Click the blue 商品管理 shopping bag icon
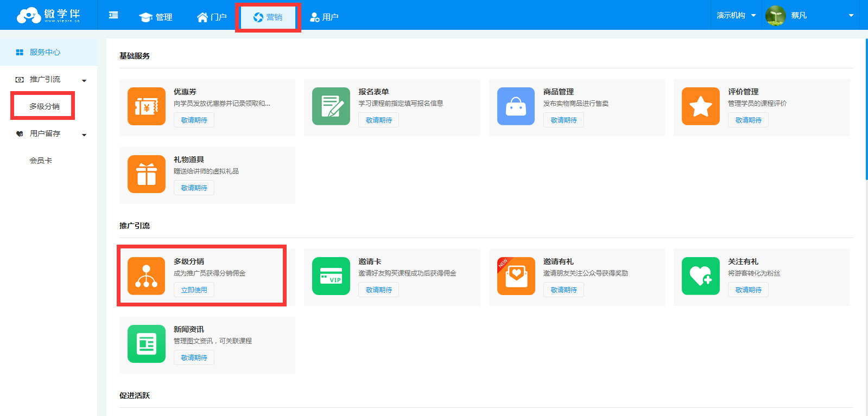868x416 pixels. click(x=516, y=106)
